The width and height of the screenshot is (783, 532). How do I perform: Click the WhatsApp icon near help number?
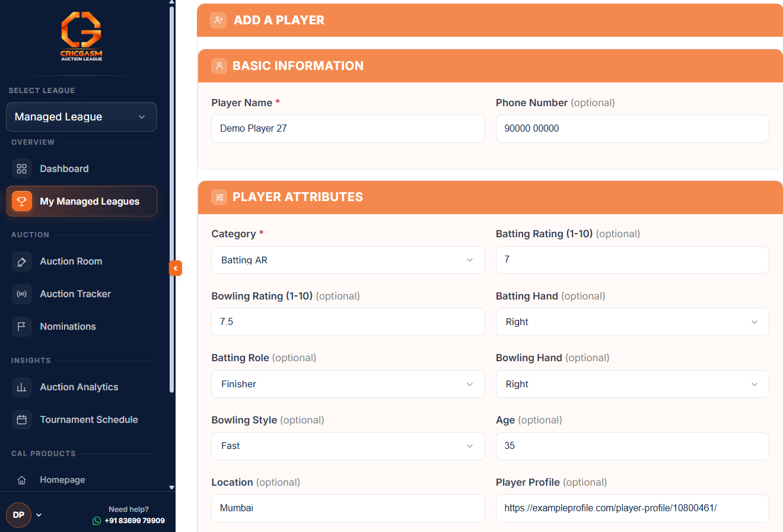[x=97, y=521]
